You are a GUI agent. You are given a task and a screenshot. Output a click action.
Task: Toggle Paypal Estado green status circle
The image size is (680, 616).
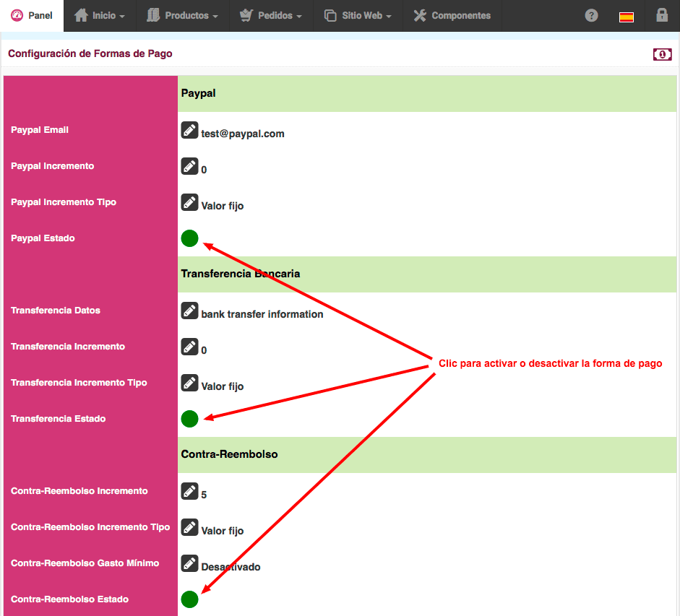pyautogui.click(x=189, y=238)
